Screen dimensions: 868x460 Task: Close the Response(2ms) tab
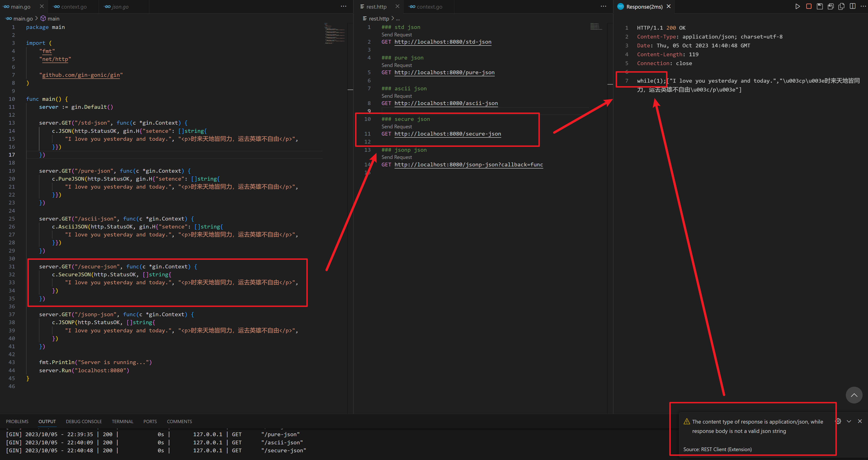(669, 6)
